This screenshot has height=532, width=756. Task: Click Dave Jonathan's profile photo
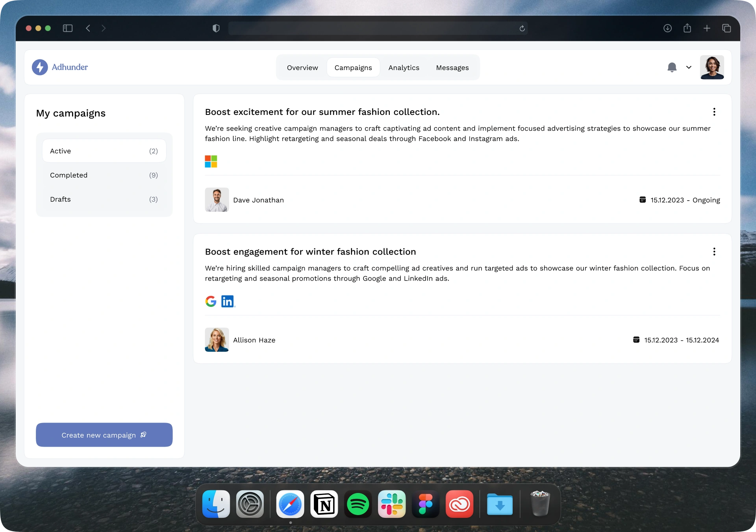tap(217, 200)
